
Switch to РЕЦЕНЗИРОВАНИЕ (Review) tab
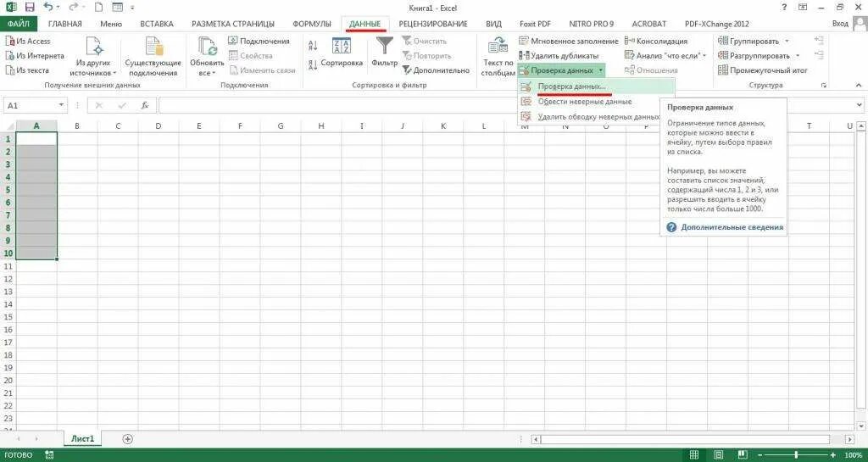pyautogui.click(x=433, y=24)
